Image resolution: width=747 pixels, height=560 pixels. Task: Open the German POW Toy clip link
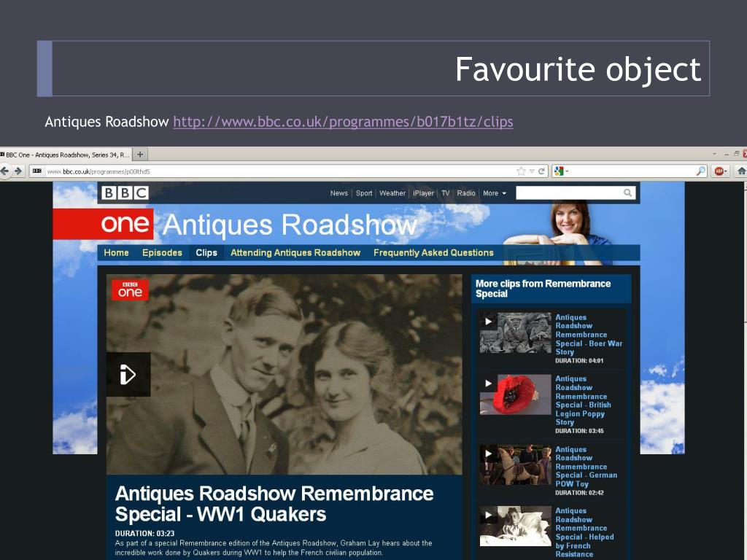click(586, 467)
